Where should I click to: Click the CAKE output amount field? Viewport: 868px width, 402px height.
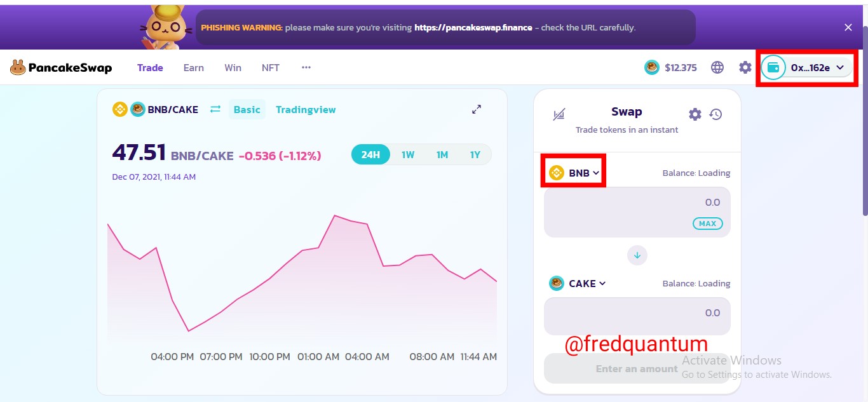[x=637, y=316]
